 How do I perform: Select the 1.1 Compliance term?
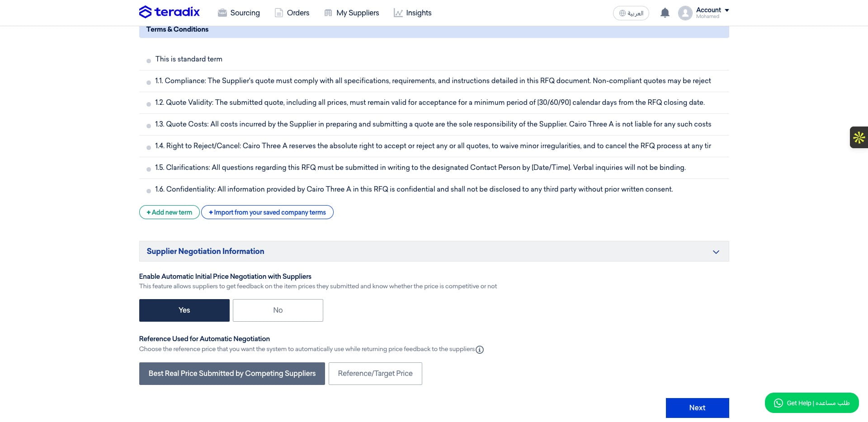click(434, 81)
